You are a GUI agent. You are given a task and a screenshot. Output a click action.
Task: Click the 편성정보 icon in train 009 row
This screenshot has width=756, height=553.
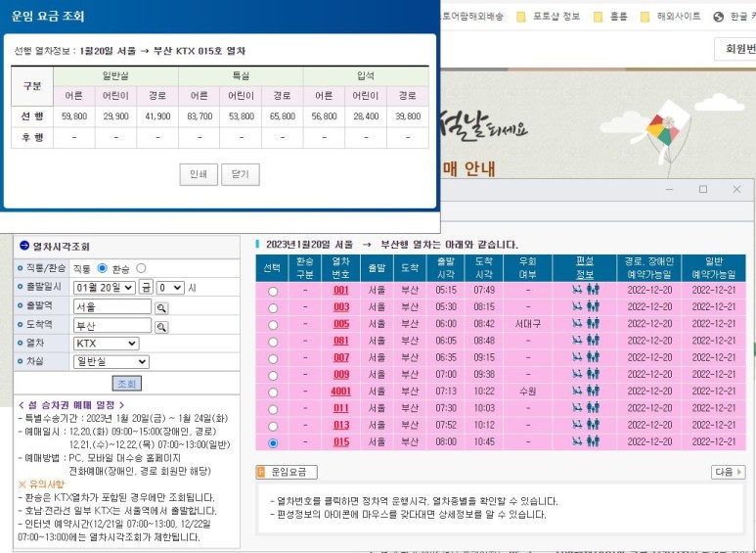pos(585,374)
